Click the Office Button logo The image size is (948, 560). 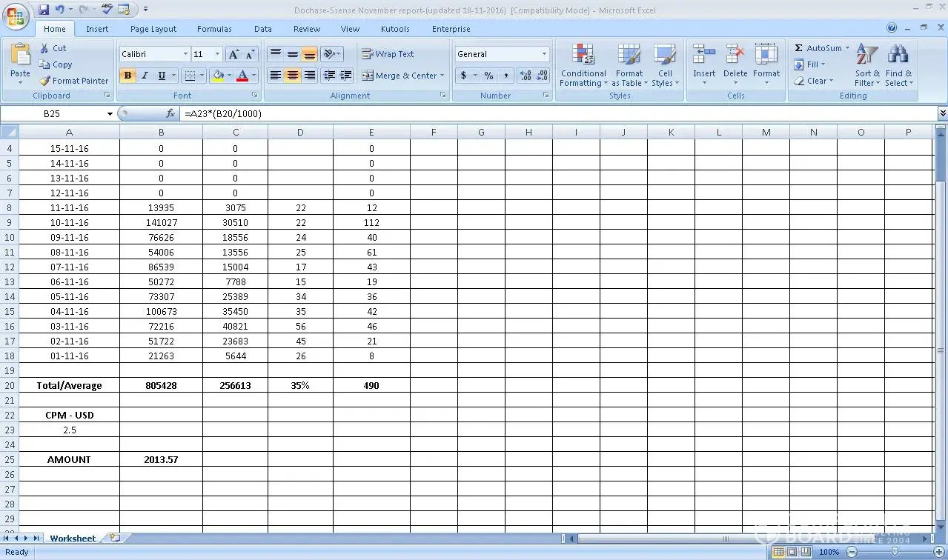[16, 16]
